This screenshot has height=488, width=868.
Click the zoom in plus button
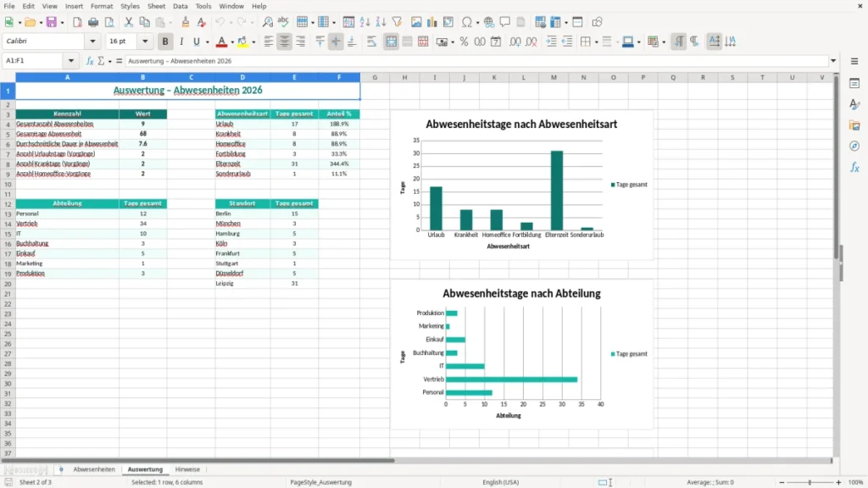(x=838, y=482)
